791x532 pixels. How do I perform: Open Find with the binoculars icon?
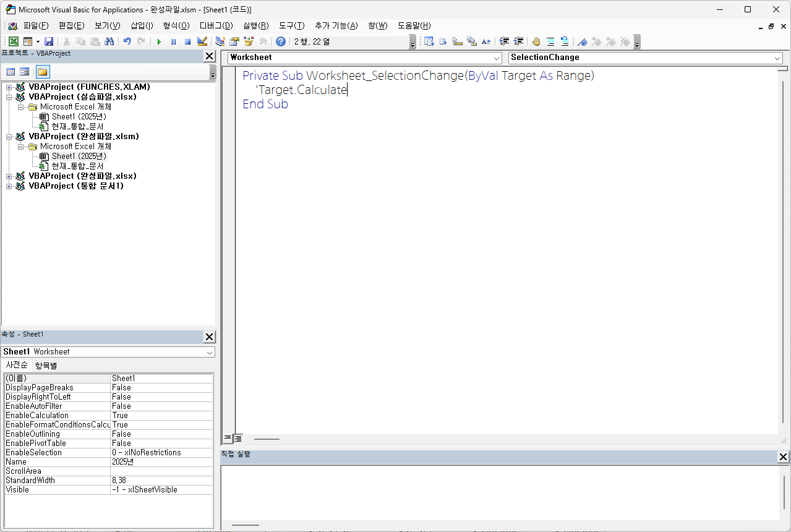[x=109, y=41]
